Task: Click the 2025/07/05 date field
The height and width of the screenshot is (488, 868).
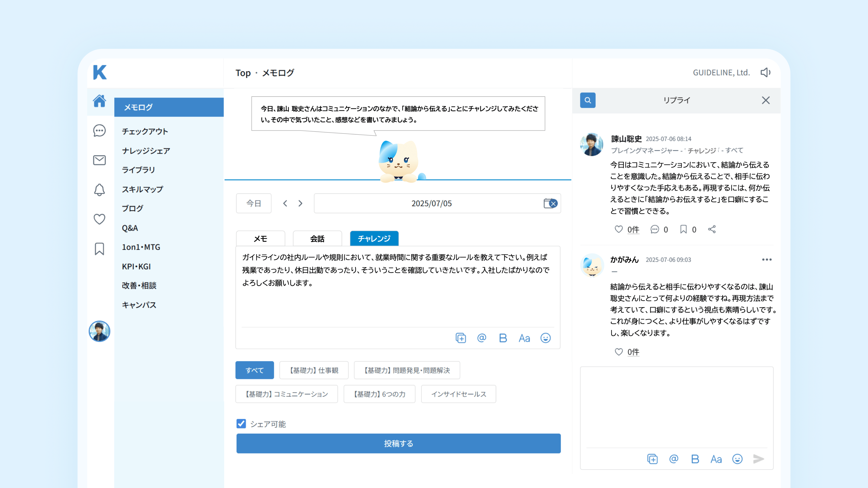Action: pyautogui.click(x=437, y=203)
